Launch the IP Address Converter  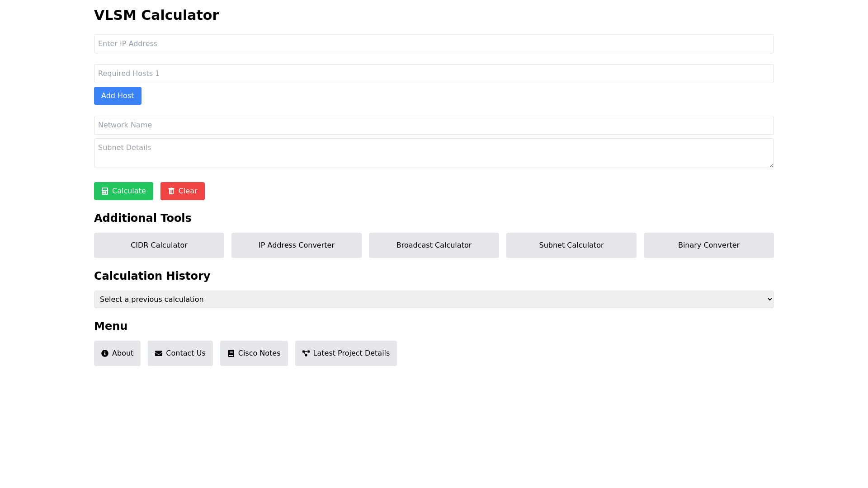pos(296,245)
